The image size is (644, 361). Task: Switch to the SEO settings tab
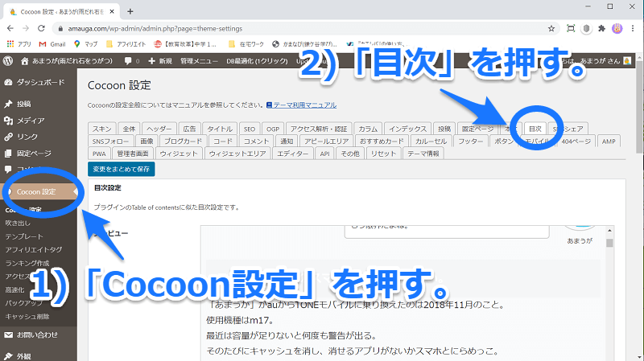250,128
